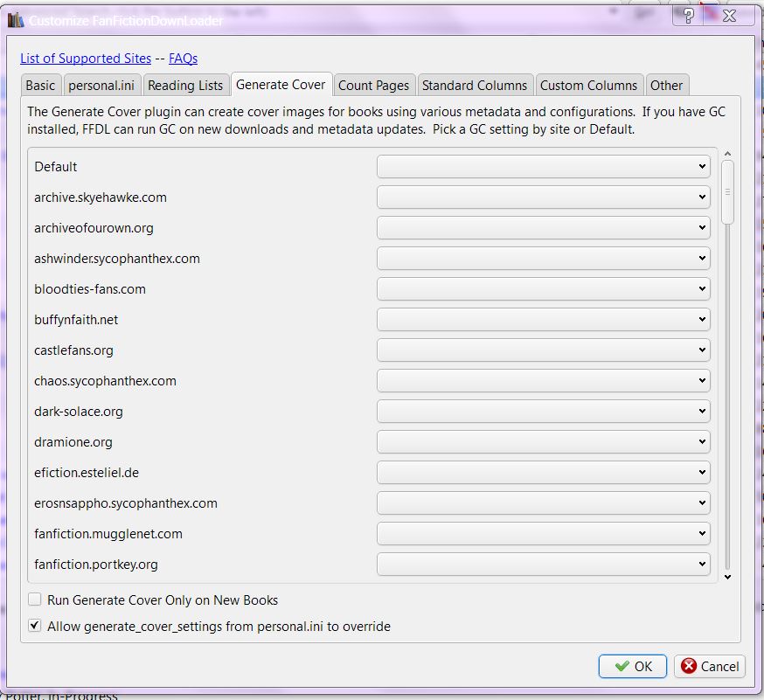This screenshot has height=700, width=764.
Task: Expand efiction.esteliel.de setting dropdown
Action: [x=543, y=473]
